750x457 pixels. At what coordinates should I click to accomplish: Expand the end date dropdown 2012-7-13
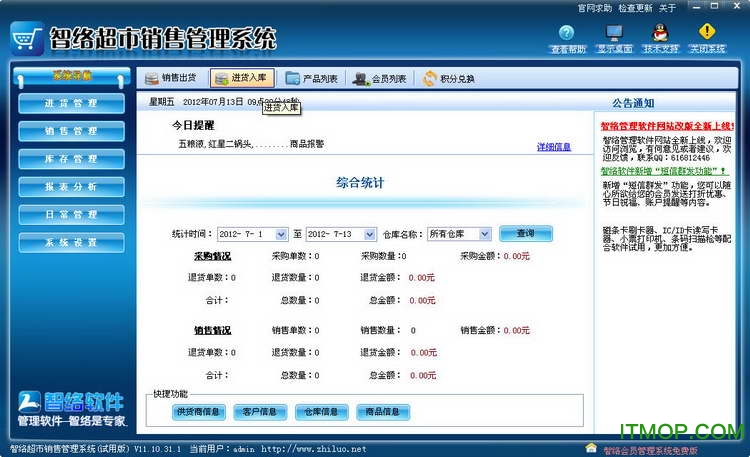[x=369, y=234]
